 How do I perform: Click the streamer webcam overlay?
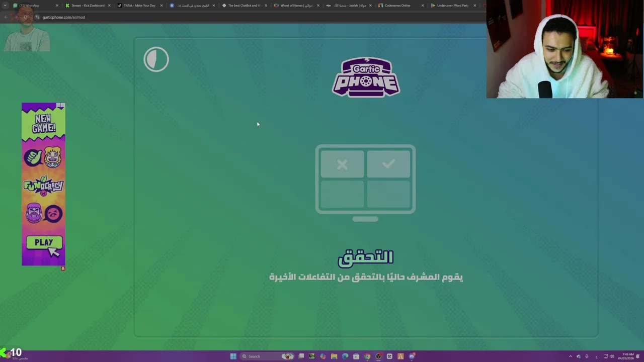pos(565,49)
